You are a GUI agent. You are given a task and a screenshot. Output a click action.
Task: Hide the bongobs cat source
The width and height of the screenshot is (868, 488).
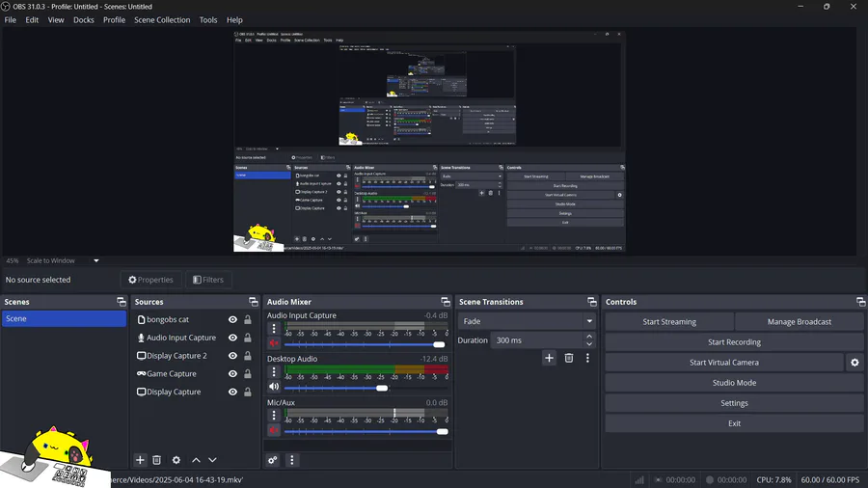232,320
